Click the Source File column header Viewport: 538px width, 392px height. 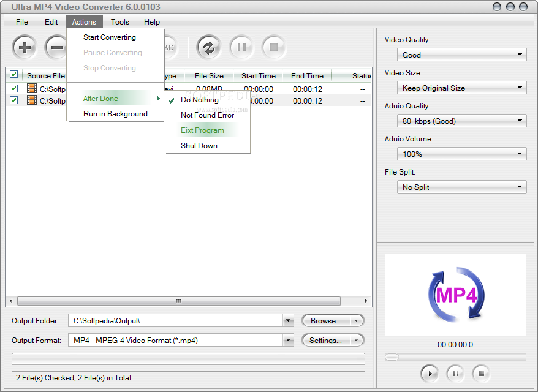45,75
